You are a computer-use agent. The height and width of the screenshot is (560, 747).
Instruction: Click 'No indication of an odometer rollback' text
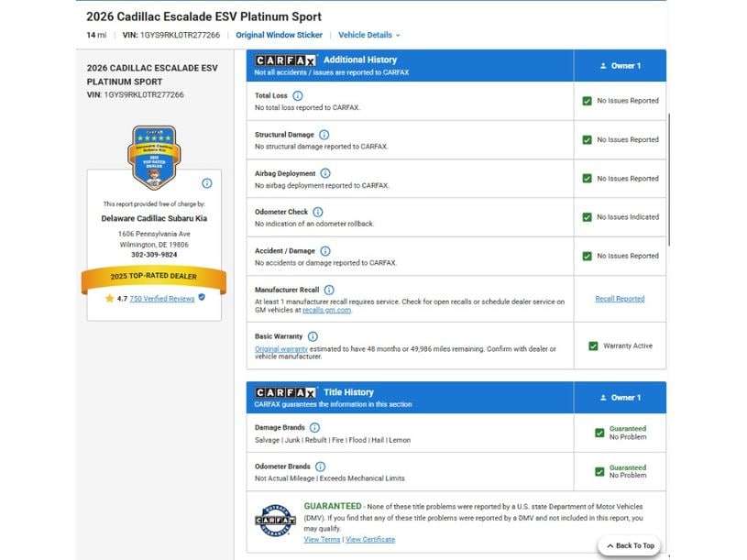[x=314, y=224]
